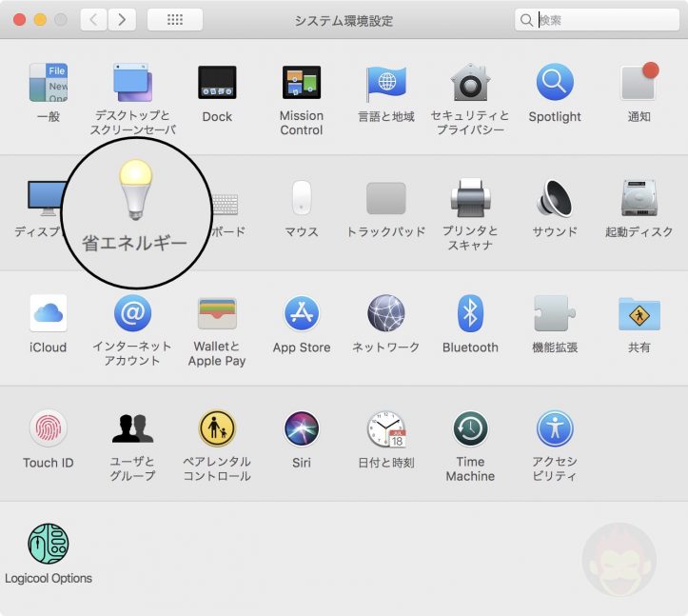This screenshot has width=688, height=616.
Task: Open the Keyboard preferences icon
Action: (226, 204)
